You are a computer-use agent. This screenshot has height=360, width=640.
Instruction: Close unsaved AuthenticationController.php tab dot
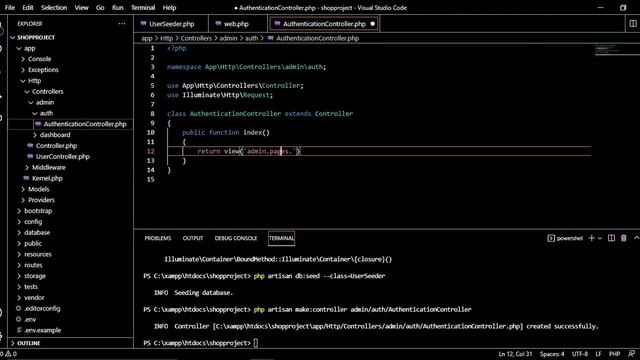click(372, 24)
